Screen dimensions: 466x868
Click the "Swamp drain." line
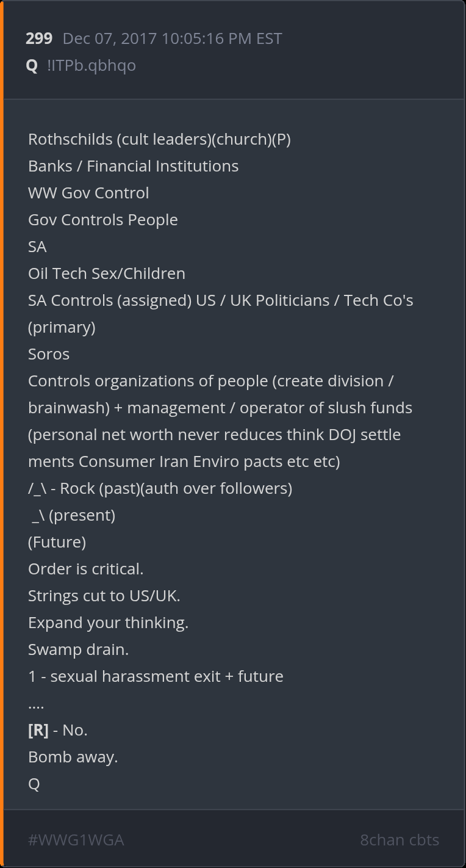[x=78, y=649]
